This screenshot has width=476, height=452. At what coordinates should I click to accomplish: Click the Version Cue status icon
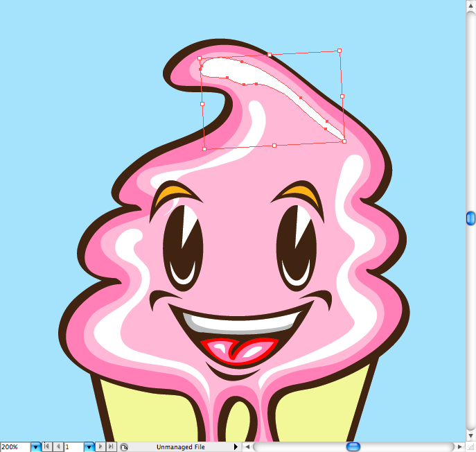click(x=124, y=447)
